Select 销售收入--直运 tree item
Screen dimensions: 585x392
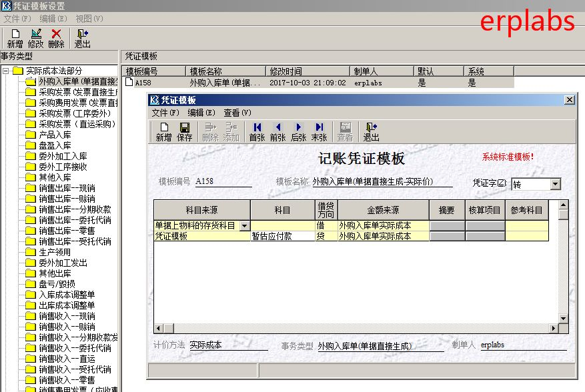[67, 359]
